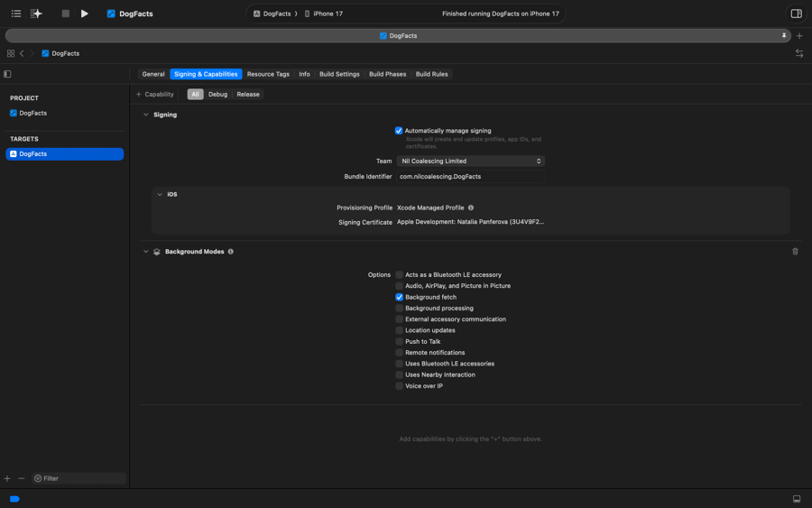Screen dimensions: 812x508
Task: Uncheck Background fetch
Action: tap(400, 297)
